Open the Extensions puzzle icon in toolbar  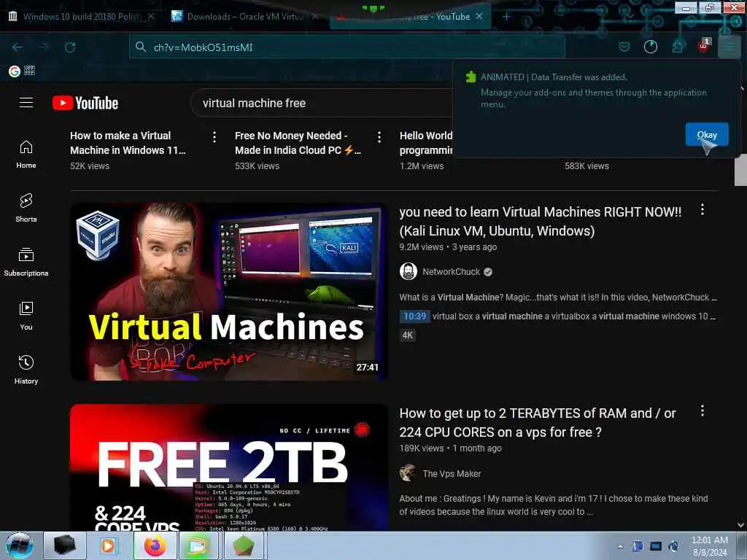(x=677, y=47)
